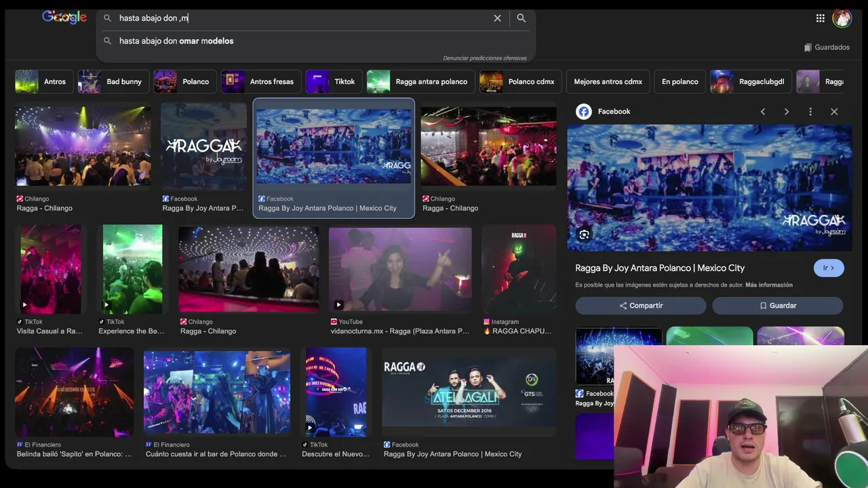Click the YouTube source label
Viewport: 868px width, 488px height.
347,322
